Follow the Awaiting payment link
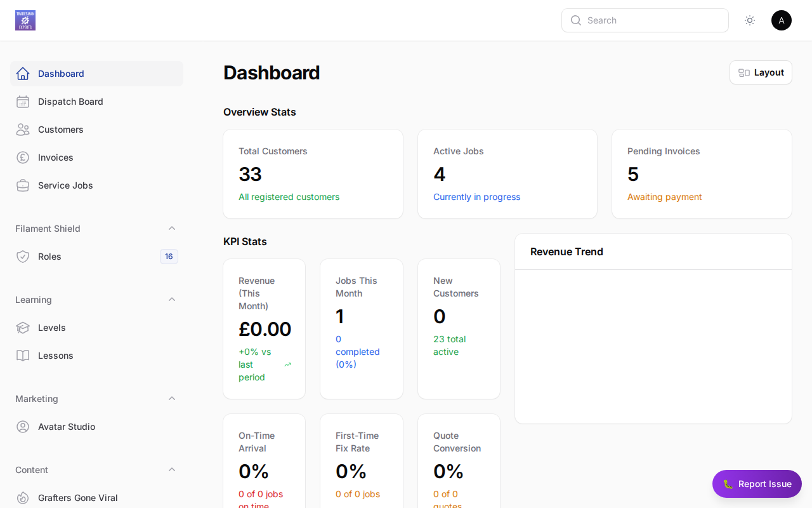 click(x=664, y=197)
